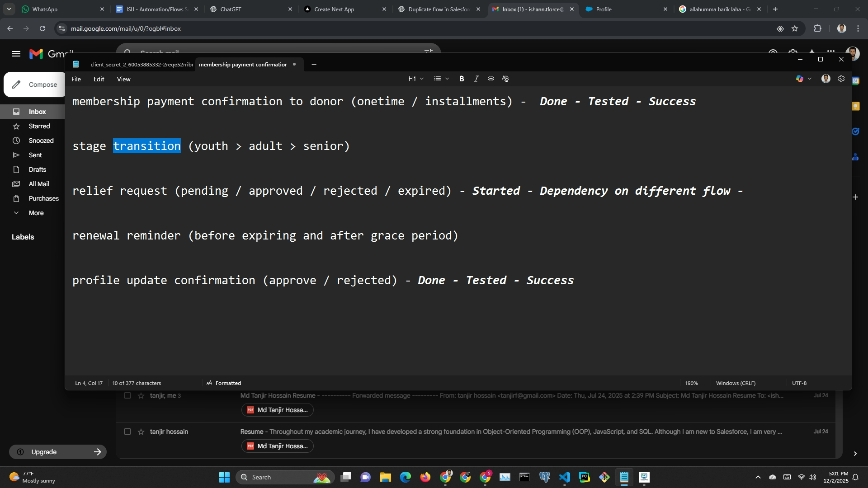Toggle bold formatting in Notepad

point(462,79)
